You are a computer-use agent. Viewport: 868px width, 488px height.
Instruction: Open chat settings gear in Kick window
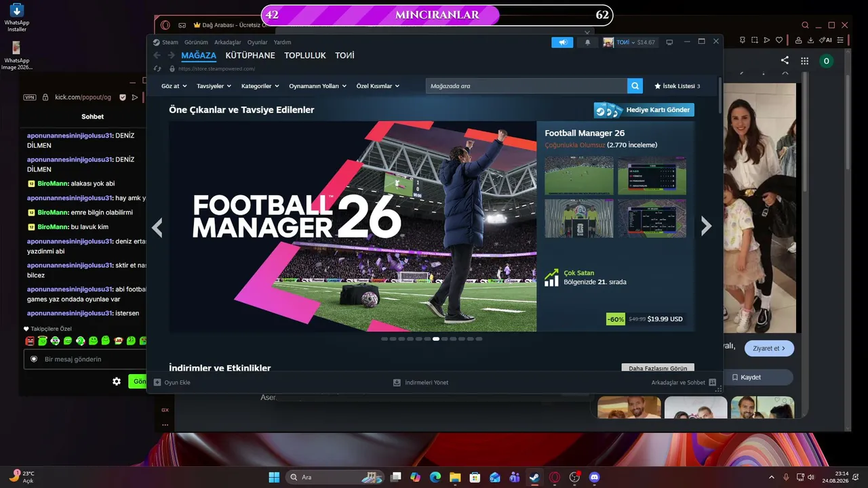(x=117, y=382)
